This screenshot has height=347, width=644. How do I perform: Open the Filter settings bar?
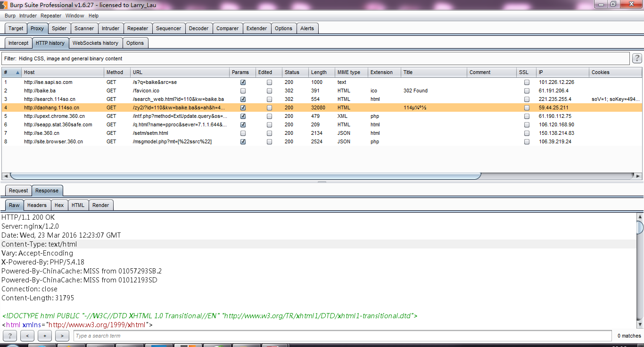[316, 58]
